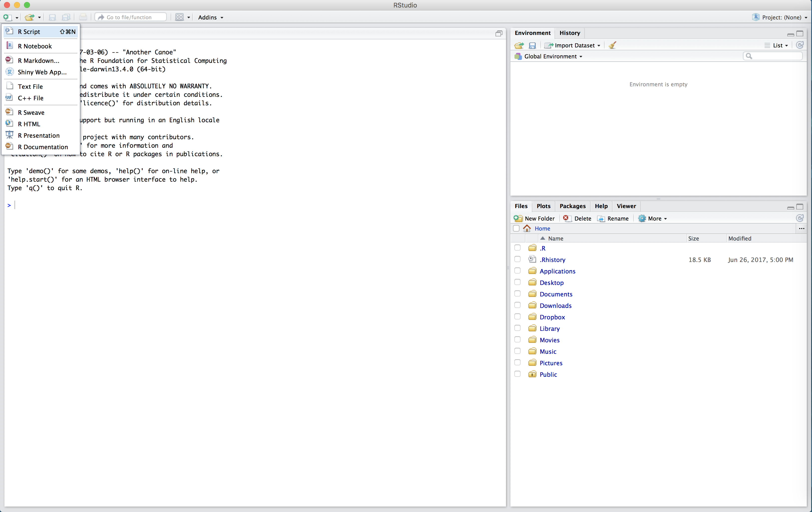This screenshot has height=512, width=812.
Task: Check the box next to Desktop folder
Action: 517,282
